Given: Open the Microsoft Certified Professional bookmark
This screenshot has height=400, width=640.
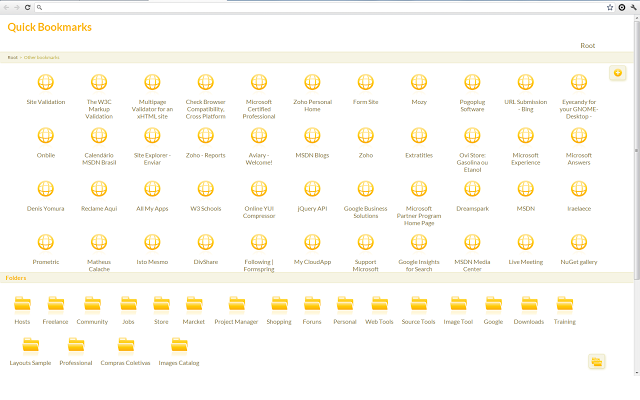Looking at the screenshot, I should pos(259,96).
